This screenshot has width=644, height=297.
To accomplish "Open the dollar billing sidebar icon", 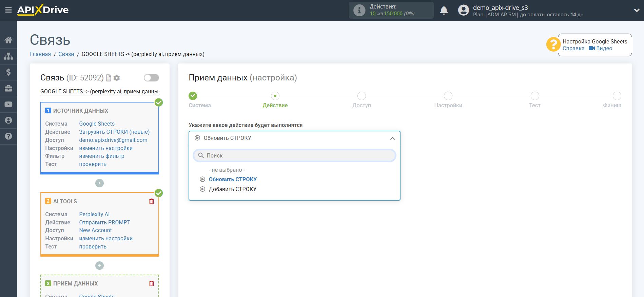I will 8,72.
